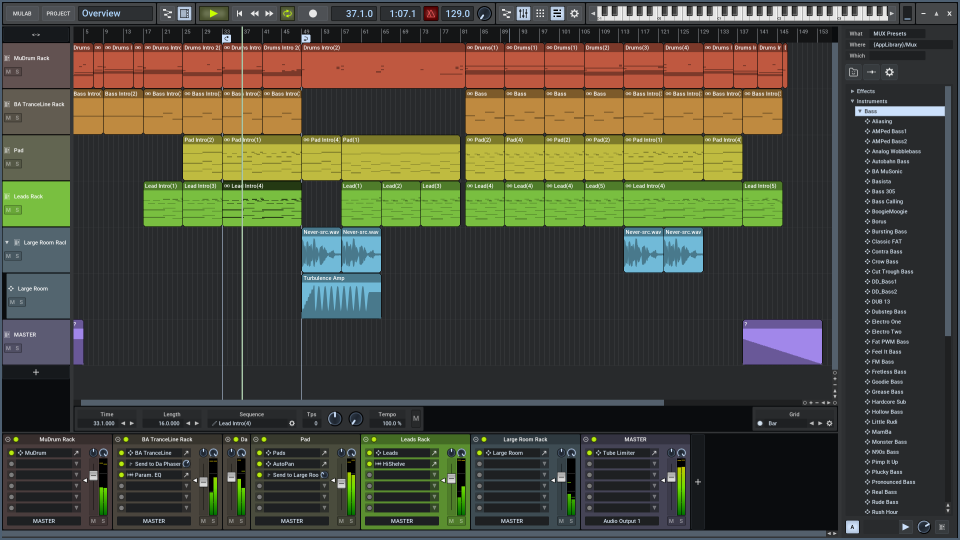Click the browser folder icon
This screenshot has width=960, height=540.
[x=853, y=72]
